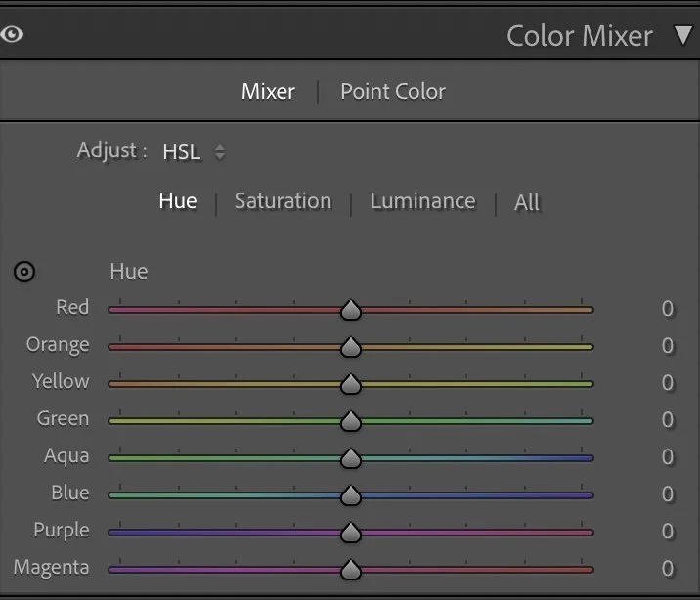Viewport: 700px width, 600px height.
Task: Select the Hue tab
Action: point(178,201)
